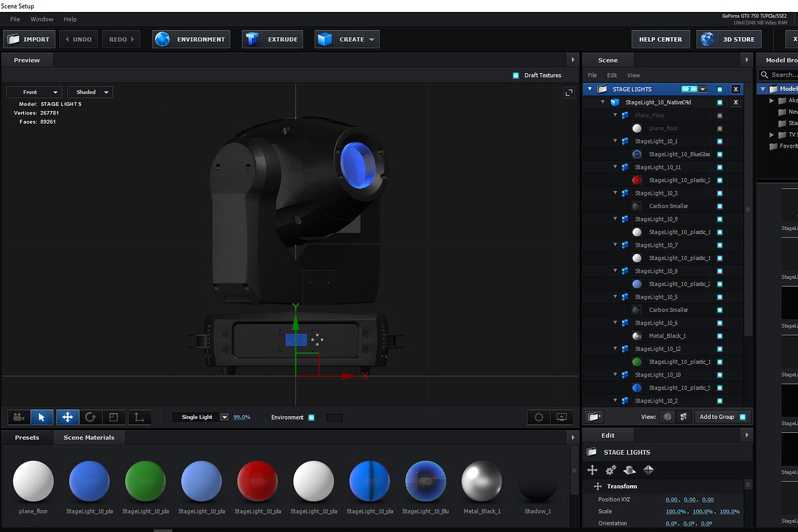Select the Shadow_1 material thumbnail
Screen dimensions: 798x532
pos(537,481)
